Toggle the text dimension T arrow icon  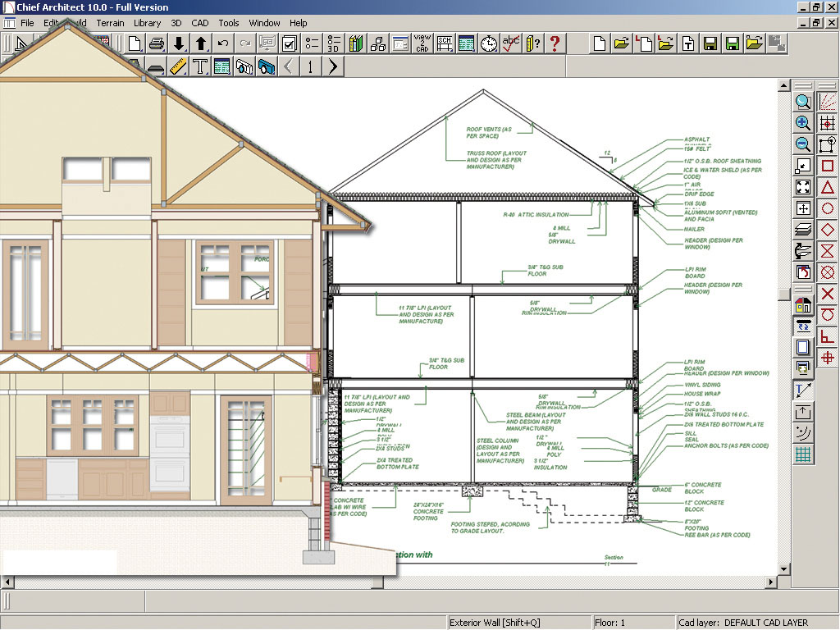tap(802, 390)
